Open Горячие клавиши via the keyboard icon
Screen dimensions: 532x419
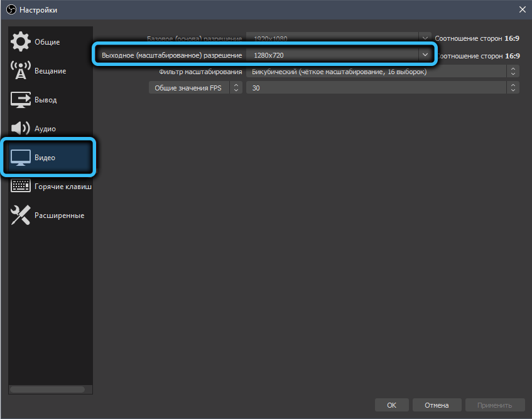(x=21, y=187)
